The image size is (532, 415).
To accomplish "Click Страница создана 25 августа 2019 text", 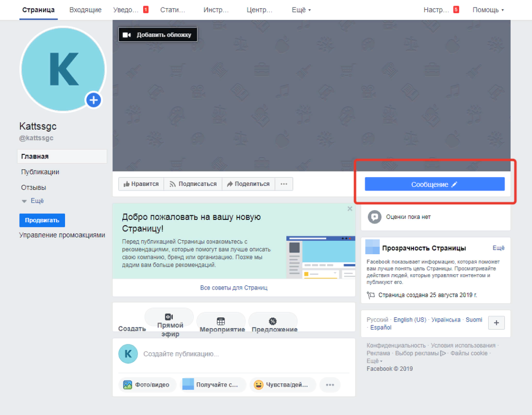I will [x=427, y=295].
